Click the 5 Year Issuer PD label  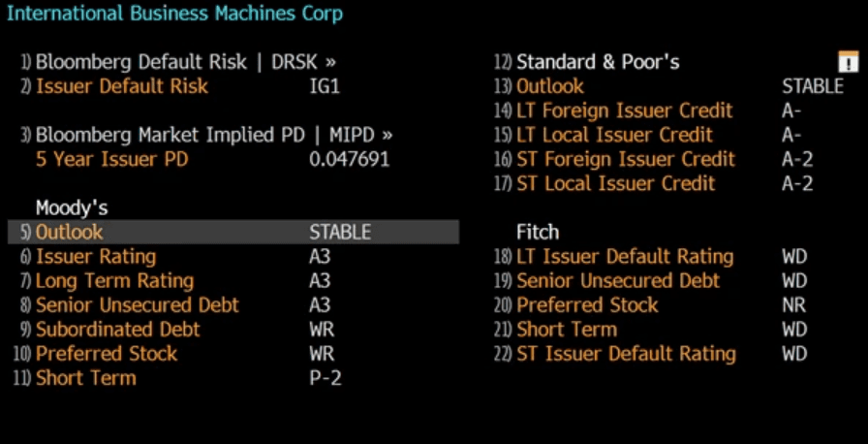(111, 159)
